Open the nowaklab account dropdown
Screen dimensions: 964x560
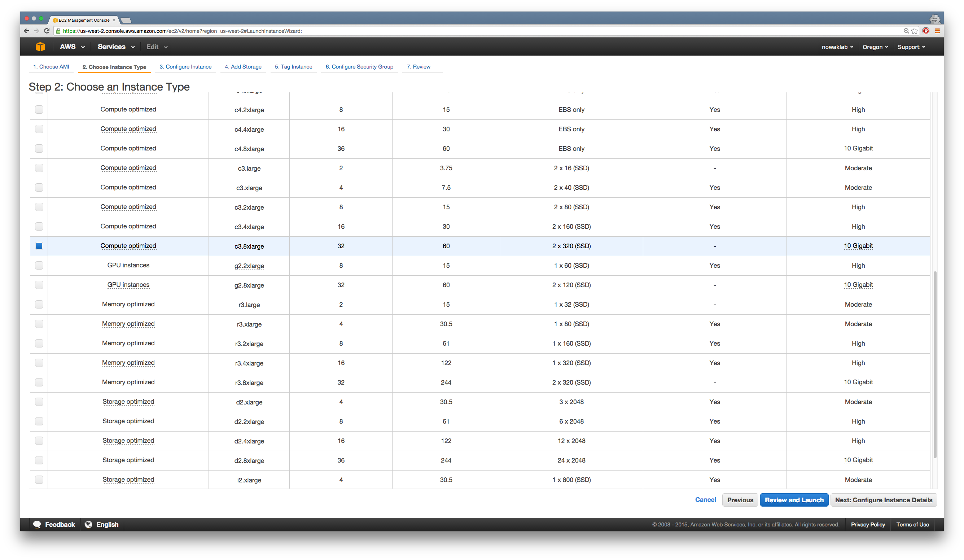[837, 47]
